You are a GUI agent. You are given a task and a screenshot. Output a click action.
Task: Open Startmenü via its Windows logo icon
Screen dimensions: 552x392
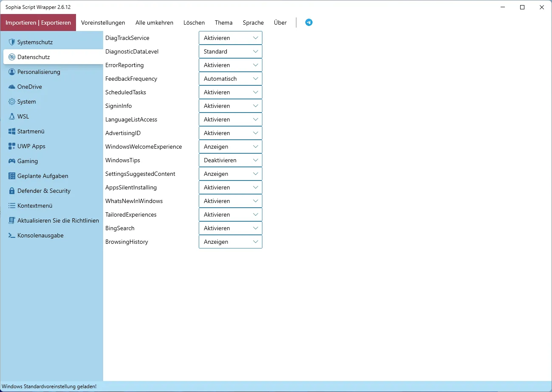point(12,131)
